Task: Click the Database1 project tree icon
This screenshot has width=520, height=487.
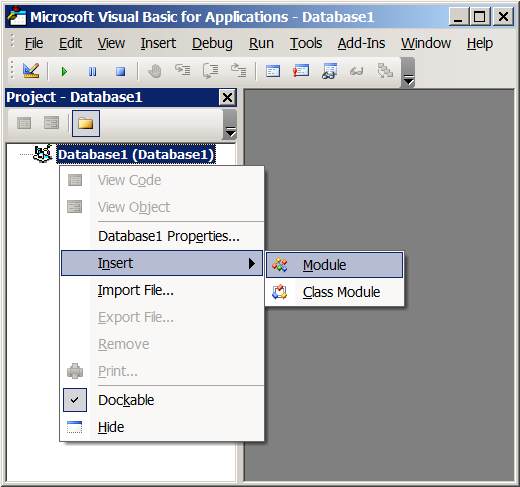Action: (x=43, y=153)
